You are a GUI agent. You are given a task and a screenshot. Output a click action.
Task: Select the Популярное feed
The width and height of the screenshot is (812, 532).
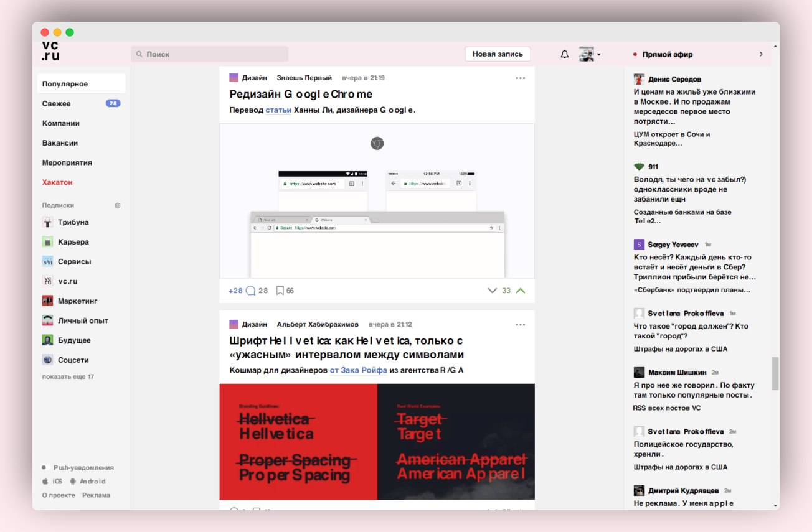coord(81,83)
